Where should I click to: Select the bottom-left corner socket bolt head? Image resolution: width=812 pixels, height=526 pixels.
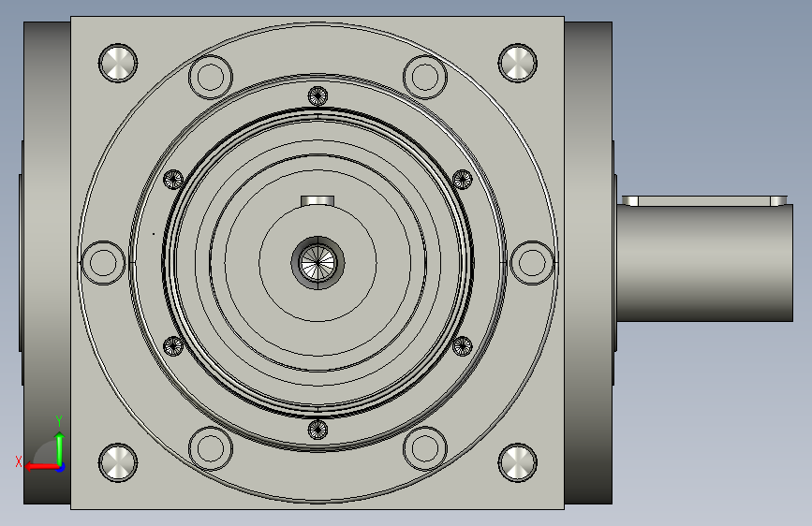118,462
